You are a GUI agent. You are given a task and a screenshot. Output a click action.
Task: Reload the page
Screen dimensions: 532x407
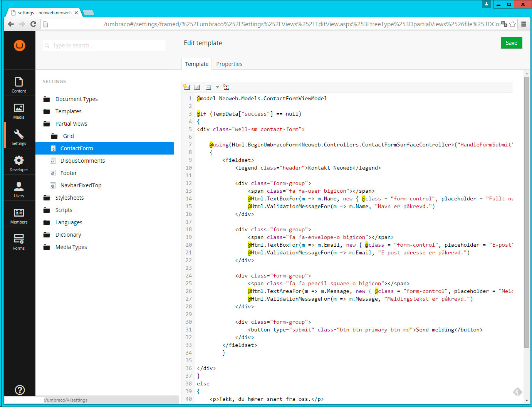coord(34,24)
